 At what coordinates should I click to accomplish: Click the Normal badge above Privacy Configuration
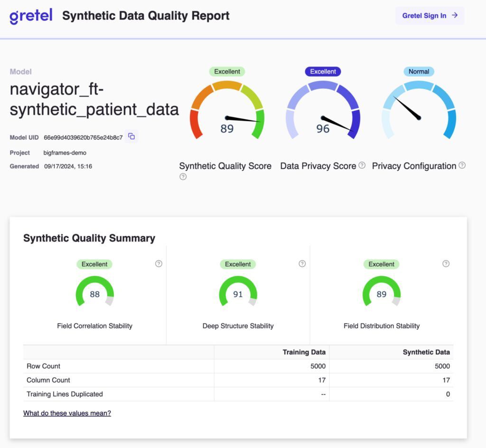(419, 71)
